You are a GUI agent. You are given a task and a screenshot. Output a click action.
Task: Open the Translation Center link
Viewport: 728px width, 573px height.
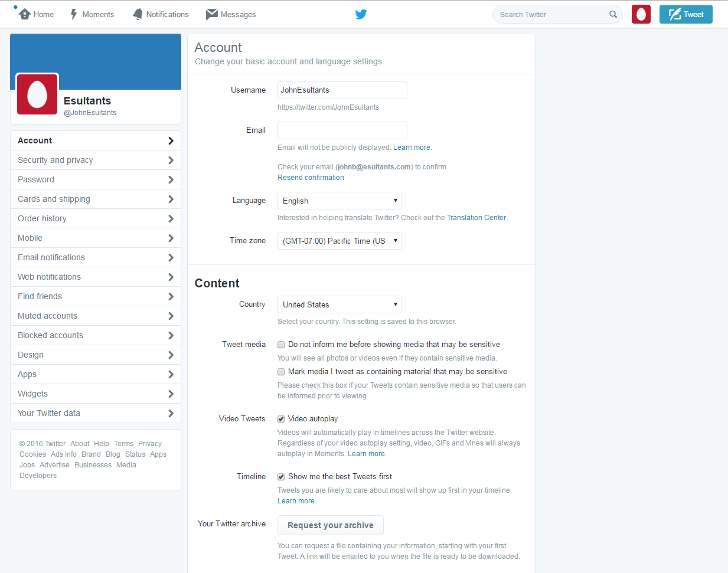point(476,218)
